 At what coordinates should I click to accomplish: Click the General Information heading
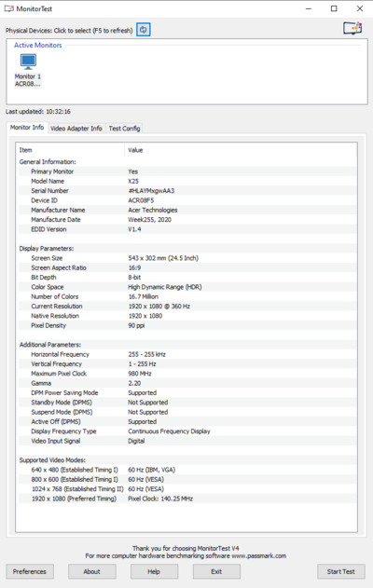coord(48,162)
